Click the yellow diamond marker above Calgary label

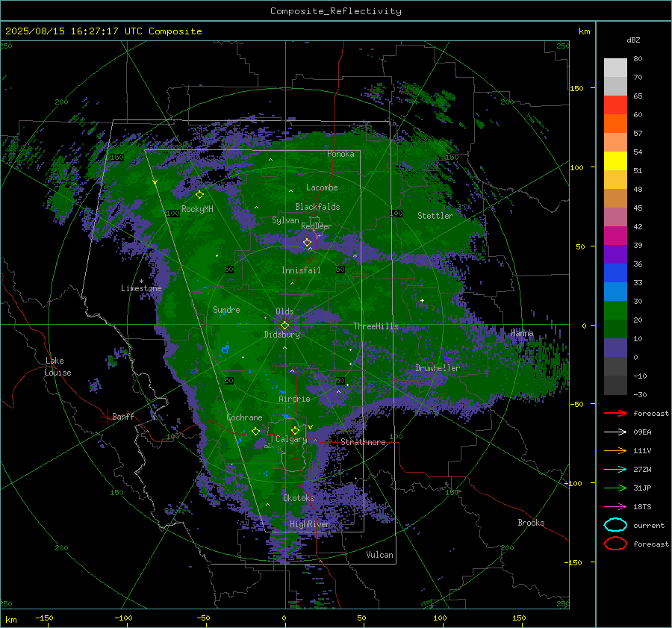pos(295,430)
